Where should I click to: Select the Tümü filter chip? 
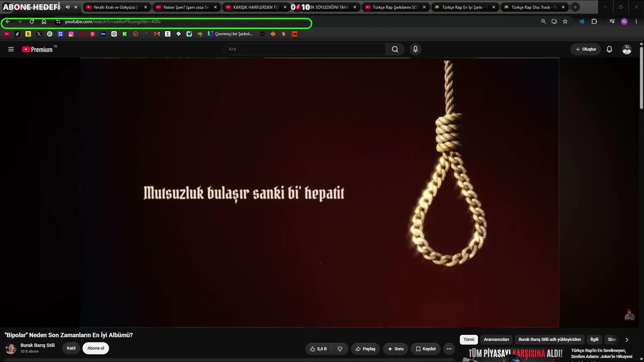point(469,339)
